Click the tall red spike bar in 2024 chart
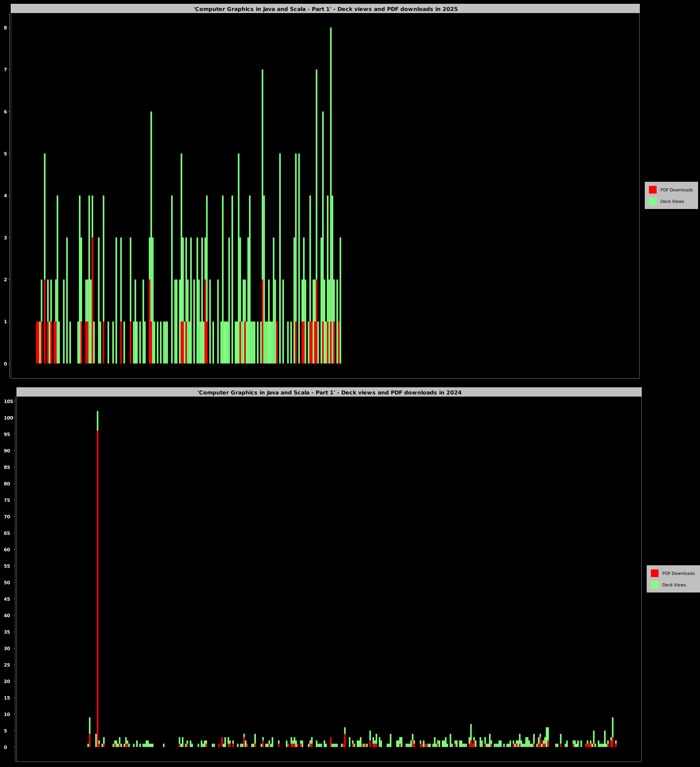The height and width of the screenshot is (767, 700). click(97, 575)
